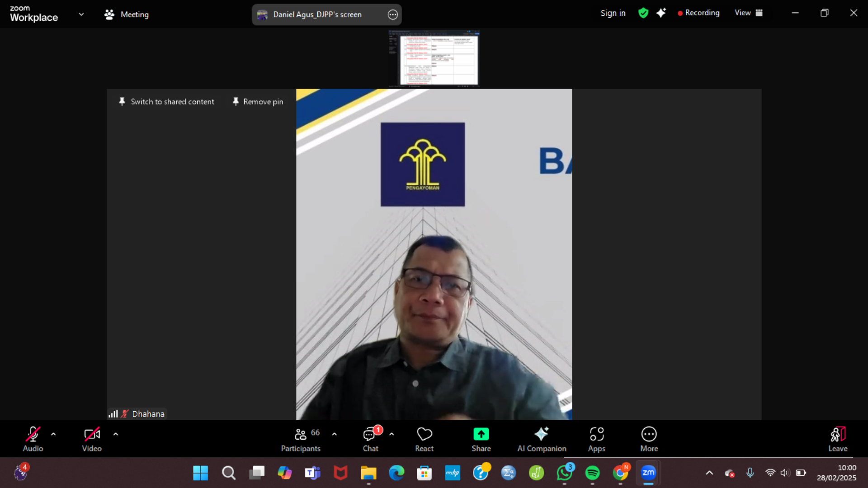
Task: Open the myHP app in the taskbar
Action: pos(453,473)
